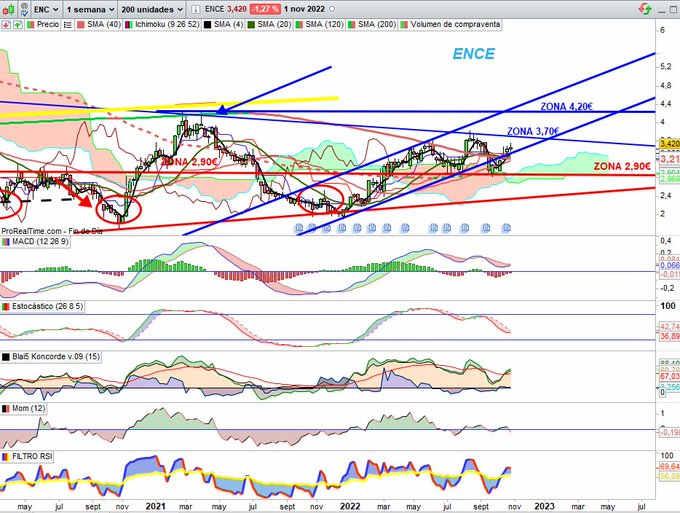The image size is (680, 513).
Task: Click the 5,2 value on price axis
Action: (666, 66)
